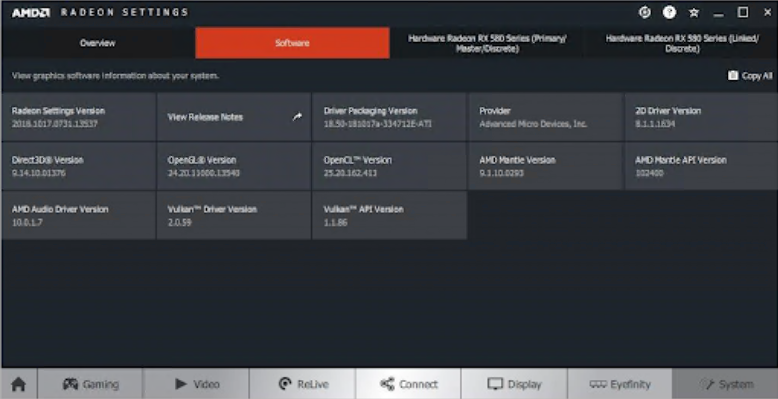The height and width of the screenshot is (399, 778).
Task: Click the AMD Mantle API Version label
Action: (681, 160)
